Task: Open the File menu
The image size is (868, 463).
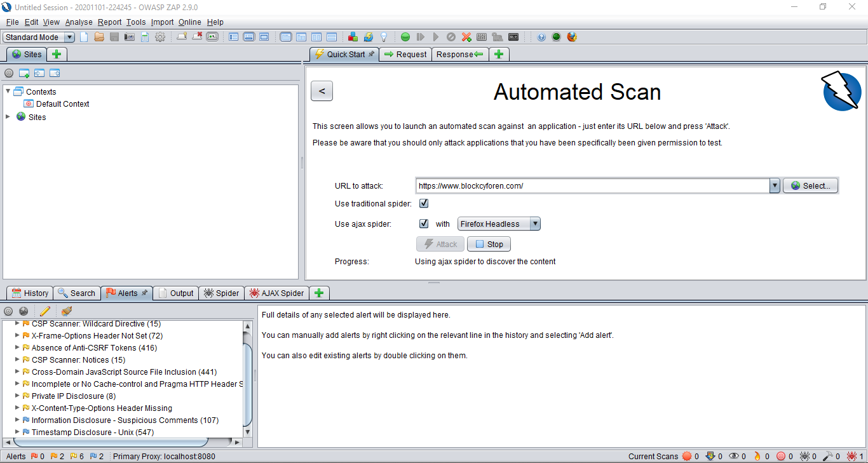Action: [x=12, y=22]
